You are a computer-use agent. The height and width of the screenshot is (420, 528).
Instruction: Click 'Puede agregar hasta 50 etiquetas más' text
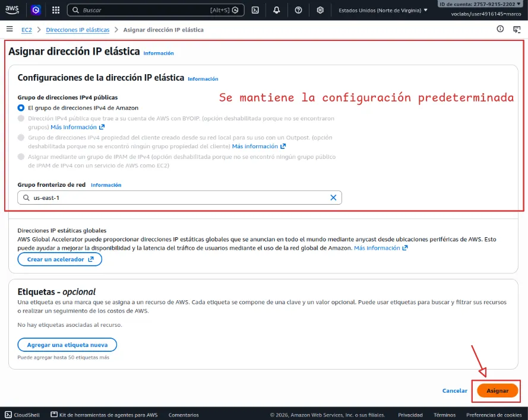click(x=64, y=358)
